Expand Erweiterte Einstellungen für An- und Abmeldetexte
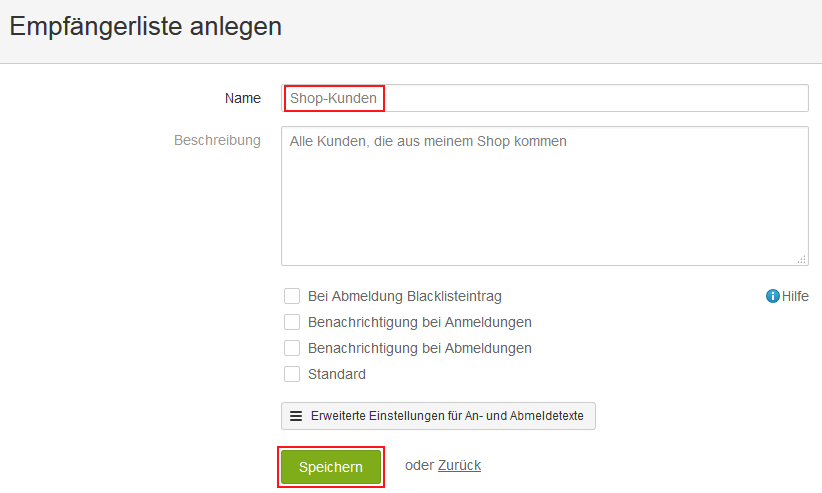The width and height of the screenshot is (822, 493). coord(438,416)
